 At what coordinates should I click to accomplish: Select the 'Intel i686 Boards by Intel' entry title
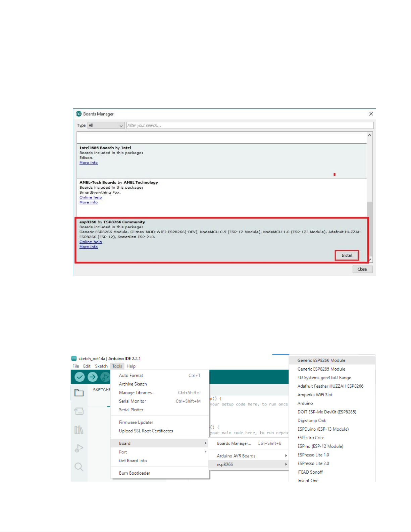click(x=105, y=148)
